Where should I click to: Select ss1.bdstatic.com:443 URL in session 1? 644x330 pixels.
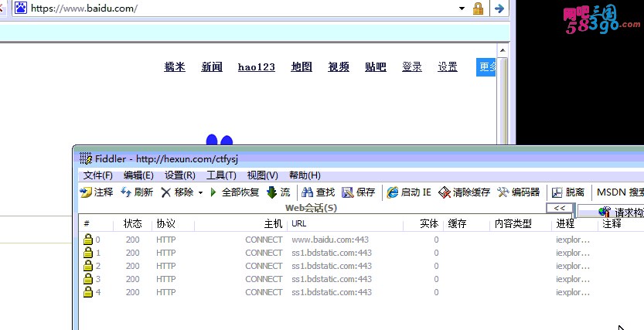[332, 253]
